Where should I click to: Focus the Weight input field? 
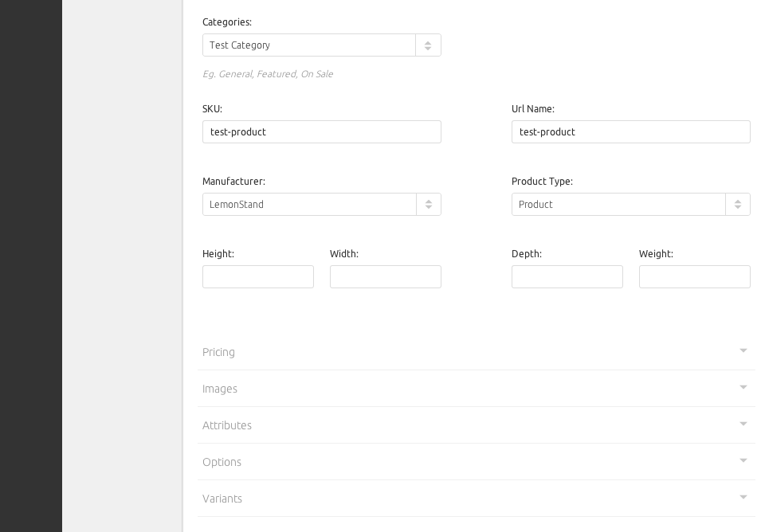tap(695, 277)
